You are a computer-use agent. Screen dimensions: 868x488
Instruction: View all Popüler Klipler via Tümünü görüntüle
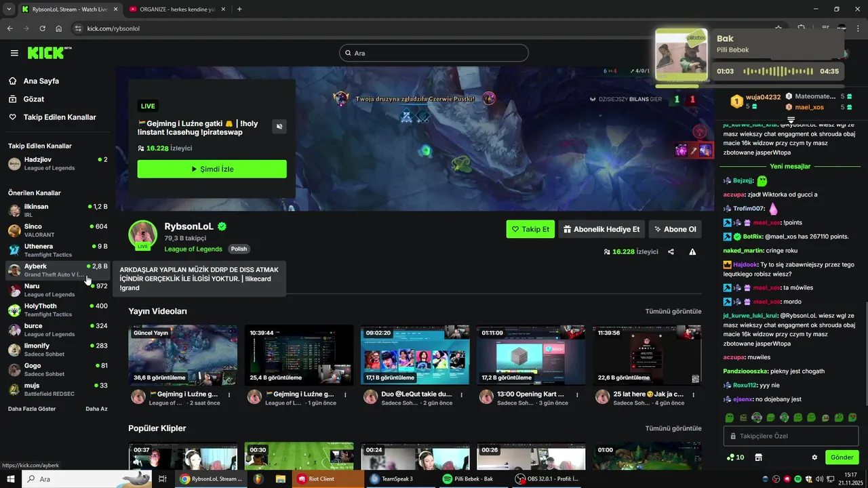coord(673,428)
